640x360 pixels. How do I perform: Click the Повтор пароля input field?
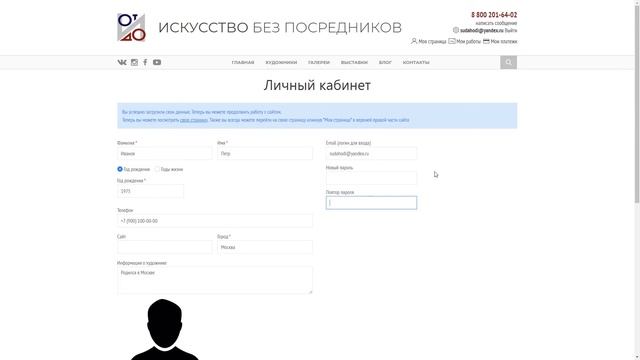point(371,203)
